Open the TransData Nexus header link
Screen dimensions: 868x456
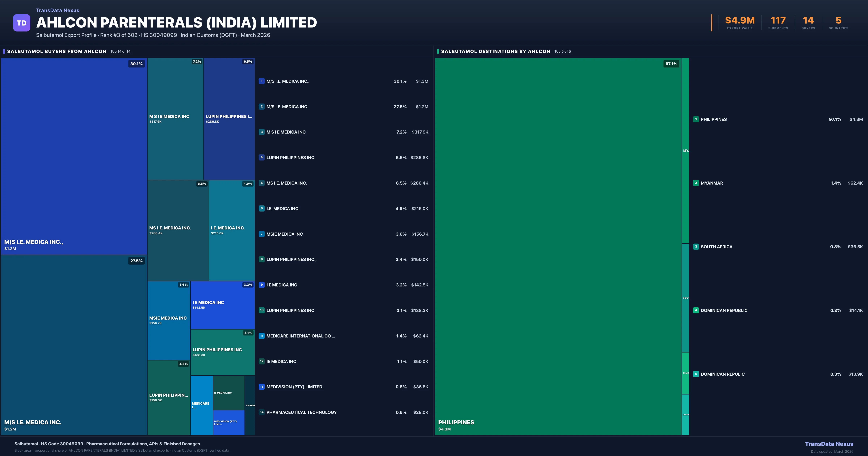coord(58,10)
